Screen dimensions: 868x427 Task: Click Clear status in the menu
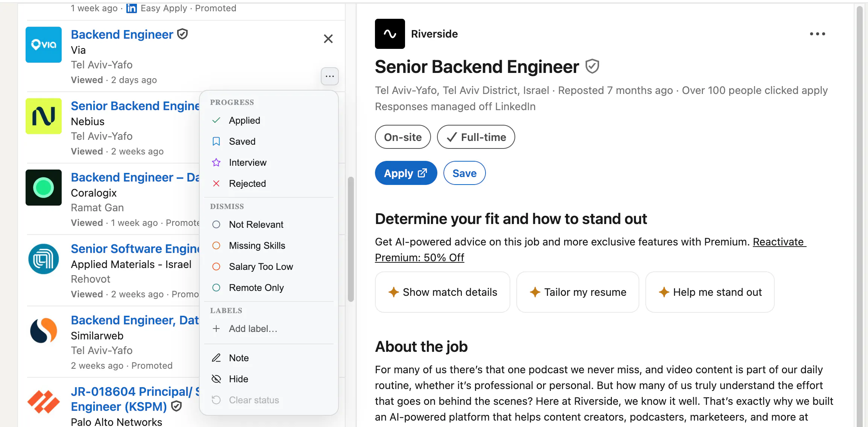(x=269, y=400)
